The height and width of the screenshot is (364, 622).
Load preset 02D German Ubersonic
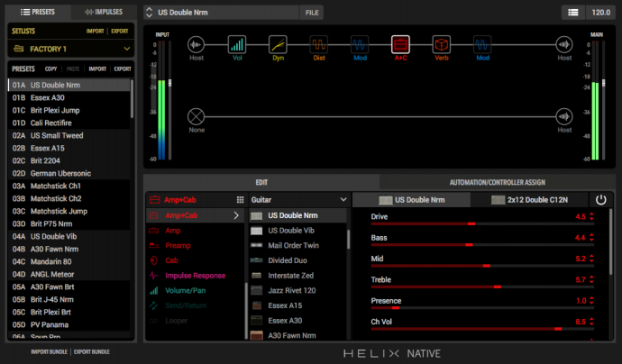tap(69, 173)
